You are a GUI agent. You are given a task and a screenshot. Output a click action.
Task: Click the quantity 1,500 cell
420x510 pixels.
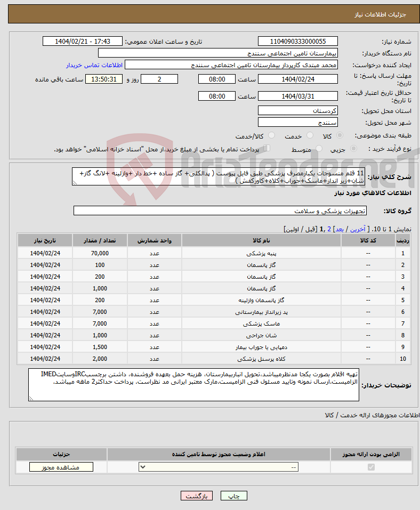(x=100, y=347)
